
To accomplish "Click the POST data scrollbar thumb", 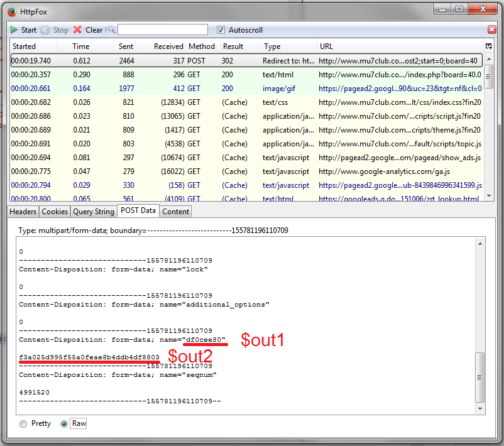I will [x=479, y=378].
